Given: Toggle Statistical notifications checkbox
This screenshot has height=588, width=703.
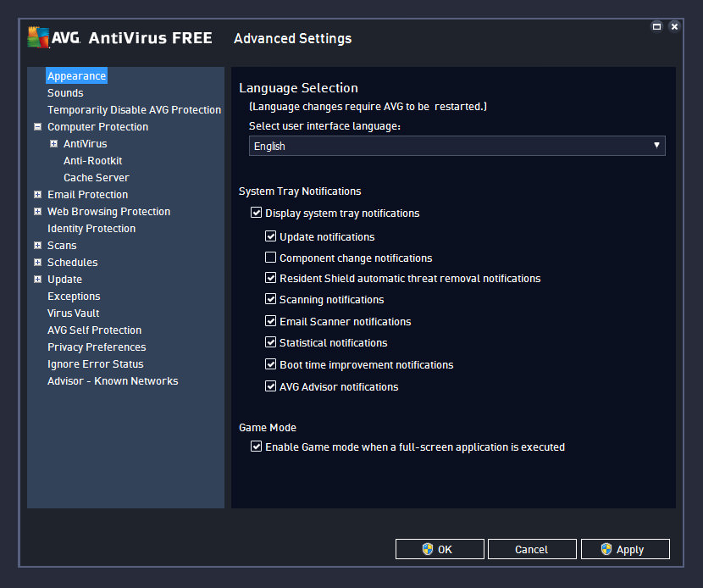Looking at the screenshot, I should coord(270,342).
